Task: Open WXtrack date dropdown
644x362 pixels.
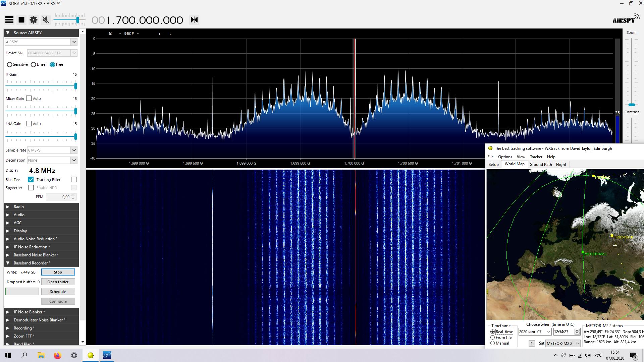Action: (x=549, y=332)
